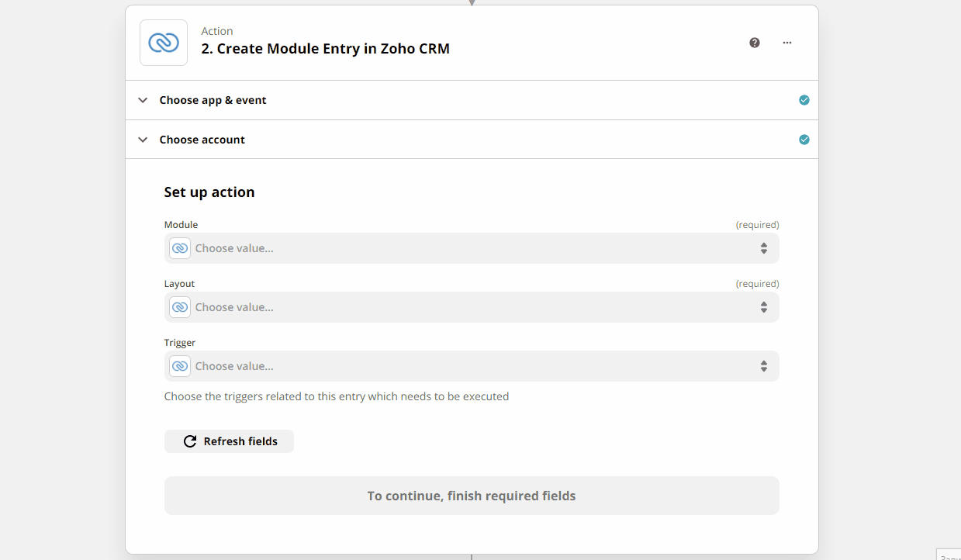Click the Zoho icon in the Module field
Viewport: 961px width, 560px height.
tap(180, 248)
